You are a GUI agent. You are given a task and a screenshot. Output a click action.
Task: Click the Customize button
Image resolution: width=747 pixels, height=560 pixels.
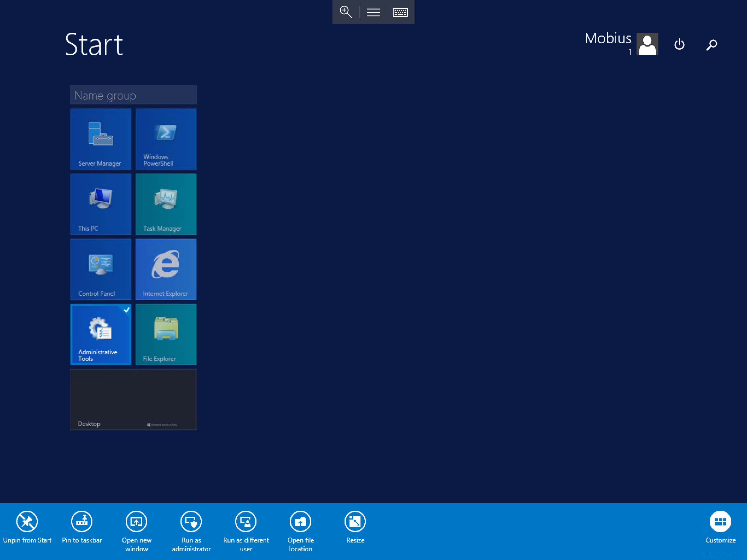click(x=720, y=527)
